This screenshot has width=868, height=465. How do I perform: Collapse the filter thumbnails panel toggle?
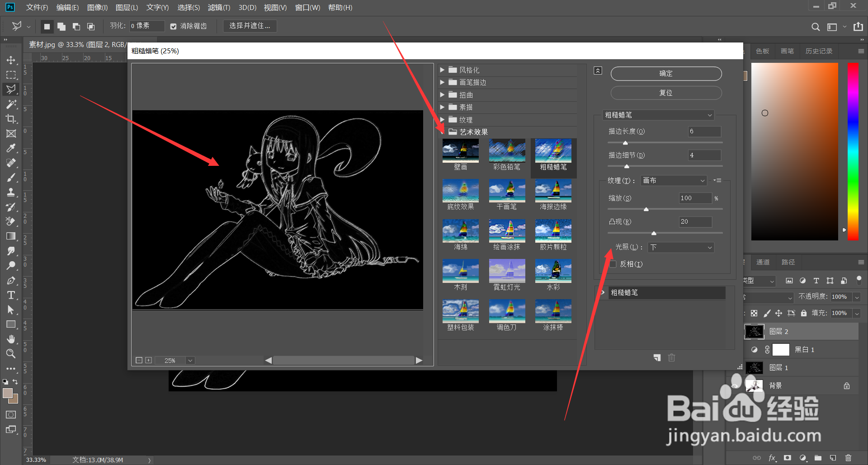(x=598, y=70)
